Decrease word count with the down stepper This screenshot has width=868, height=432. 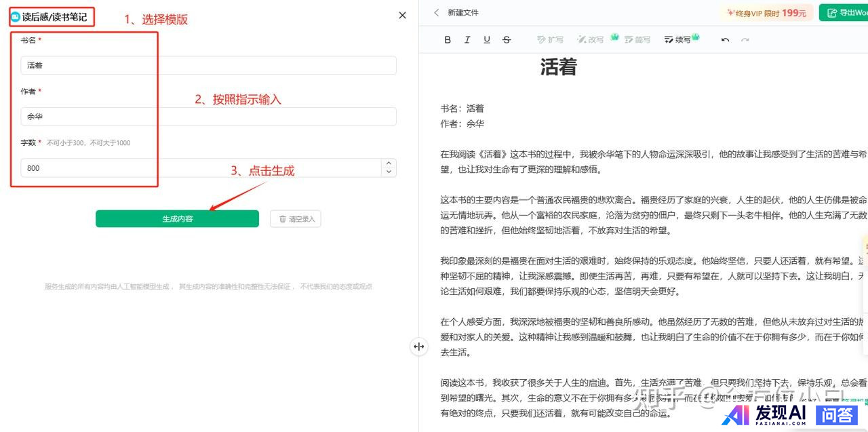pyautogui.click(x=389, y=172)
